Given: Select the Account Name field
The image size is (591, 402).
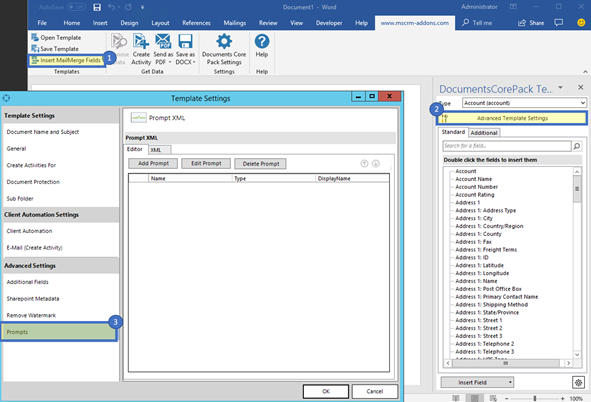Looking at the screenshot, I should click(473, 179).
